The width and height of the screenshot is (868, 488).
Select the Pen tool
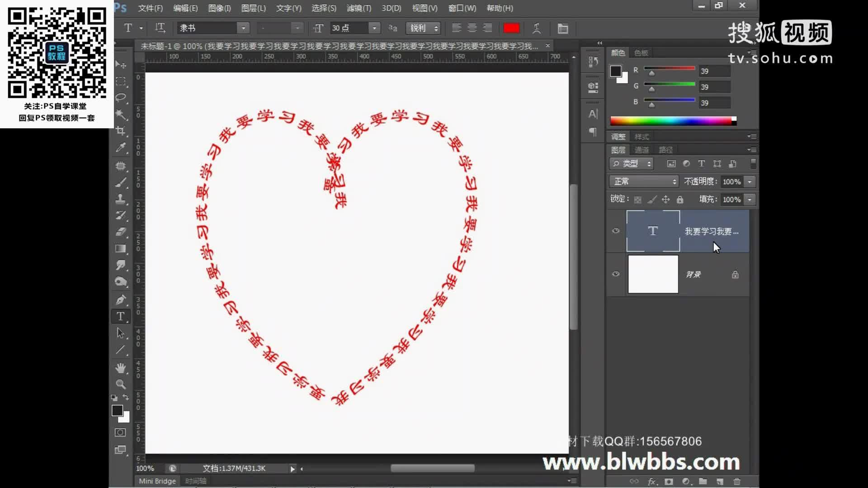pos(120,300)
